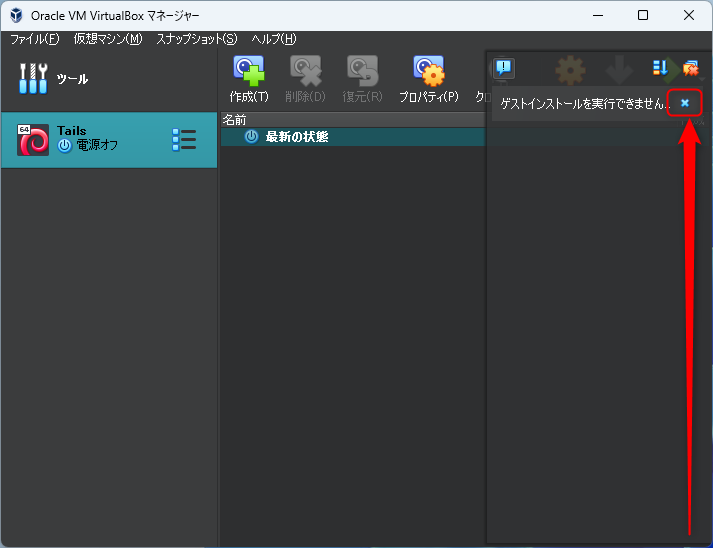Dismiss the ゲストインストール notification with the x
This screenshot has height=548, width=713.
[x=685, y=103]
